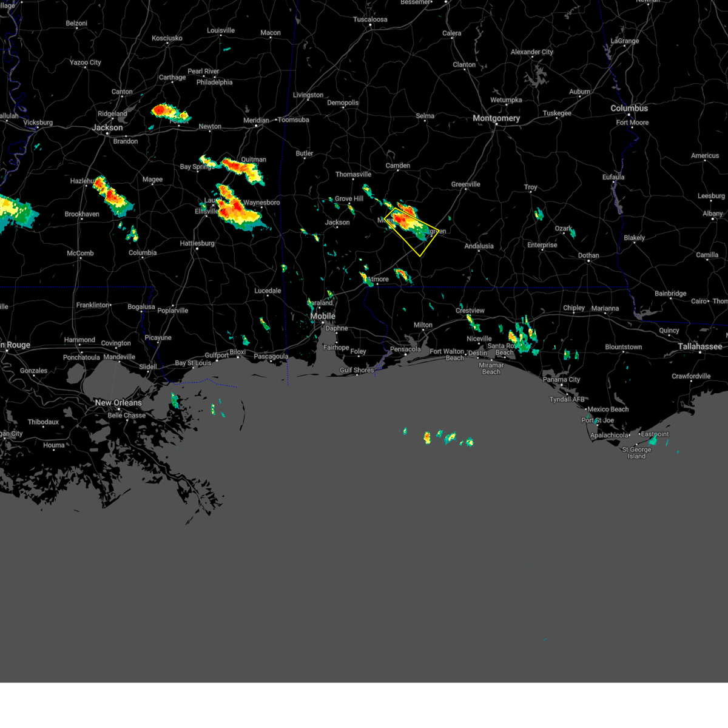Screen dimensions: 728x728
Task: Click the Tallahassee city label
Action: pos(700,346)
